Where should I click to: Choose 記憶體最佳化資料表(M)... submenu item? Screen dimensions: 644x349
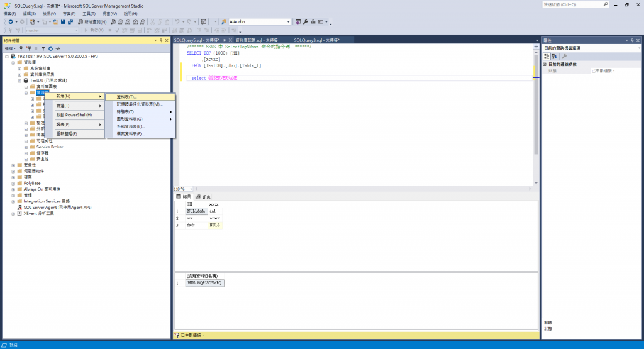(140, 104)
